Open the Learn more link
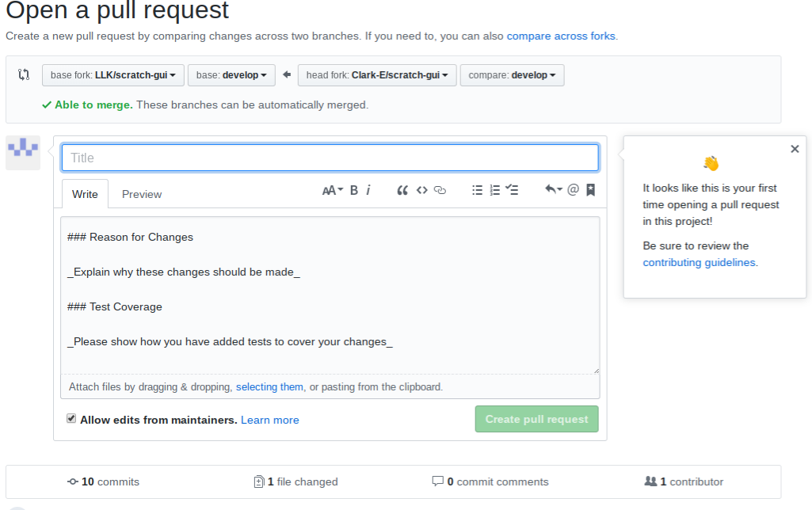812x510 pixels. (270, 420)
